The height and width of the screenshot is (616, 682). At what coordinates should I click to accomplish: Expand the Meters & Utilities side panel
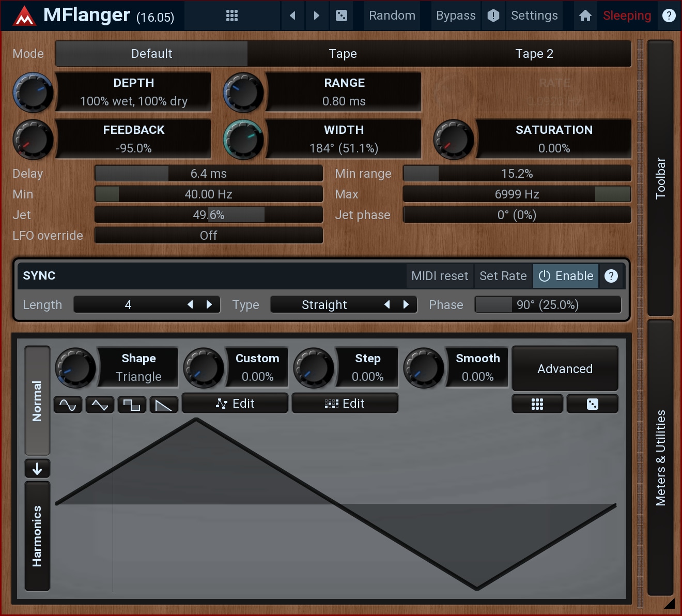660,458
